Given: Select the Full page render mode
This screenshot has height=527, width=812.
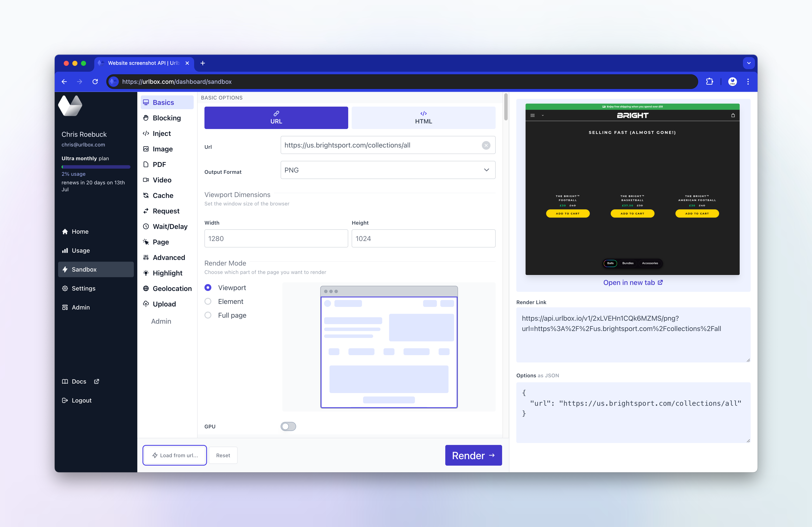Looking at the screenshot, I should click(208, 315).
